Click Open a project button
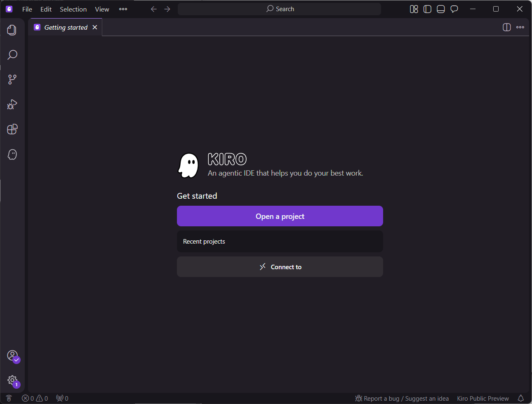Screen dimensions: 532x404 (x=280, y=216)
